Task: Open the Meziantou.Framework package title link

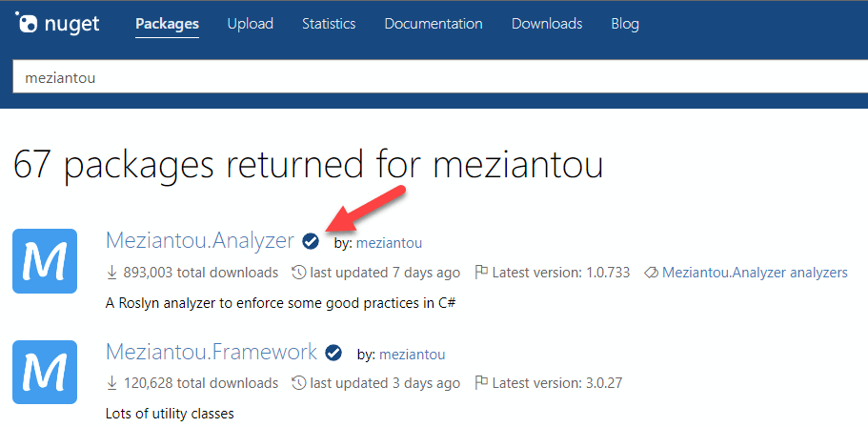Action: 211,353
